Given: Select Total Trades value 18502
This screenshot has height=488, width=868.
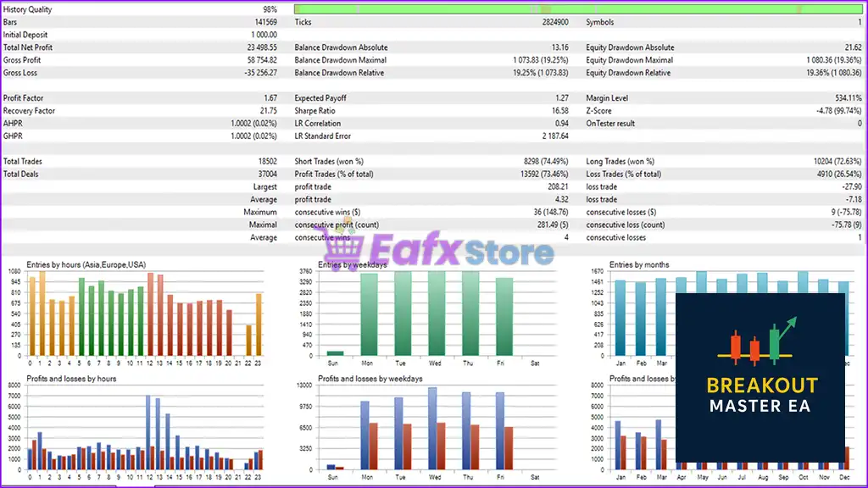Looking at the screenshot, I should tap(267, 162).
